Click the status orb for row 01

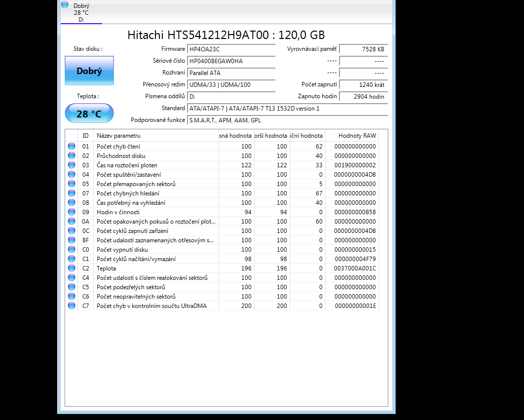click(72, 146)
